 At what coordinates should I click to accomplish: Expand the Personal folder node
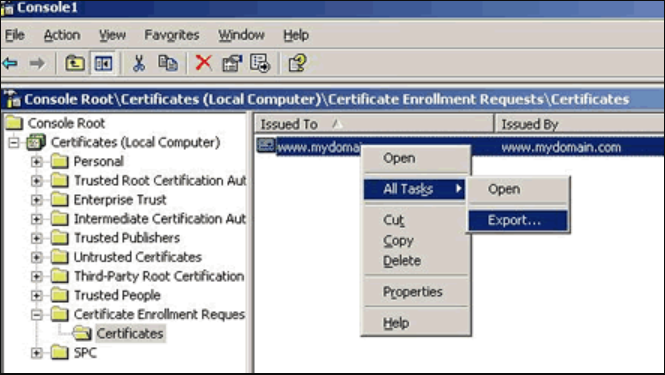pos(36,162)
